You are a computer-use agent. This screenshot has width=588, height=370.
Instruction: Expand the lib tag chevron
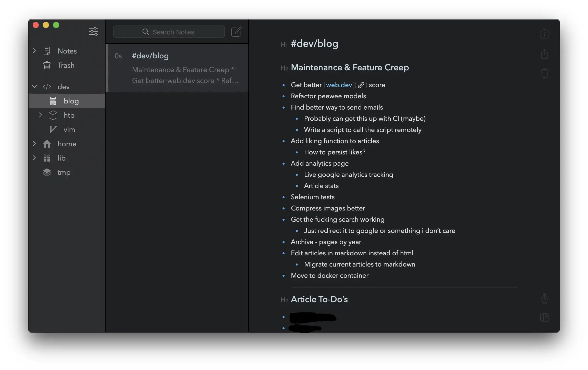(34, 158)
